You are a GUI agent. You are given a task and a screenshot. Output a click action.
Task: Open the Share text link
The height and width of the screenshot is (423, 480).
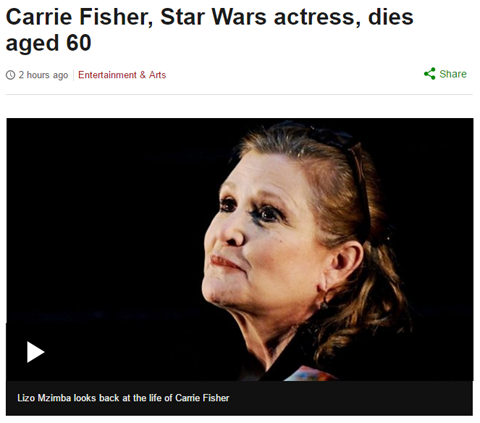pyautogui.click(x=453, y=74)
